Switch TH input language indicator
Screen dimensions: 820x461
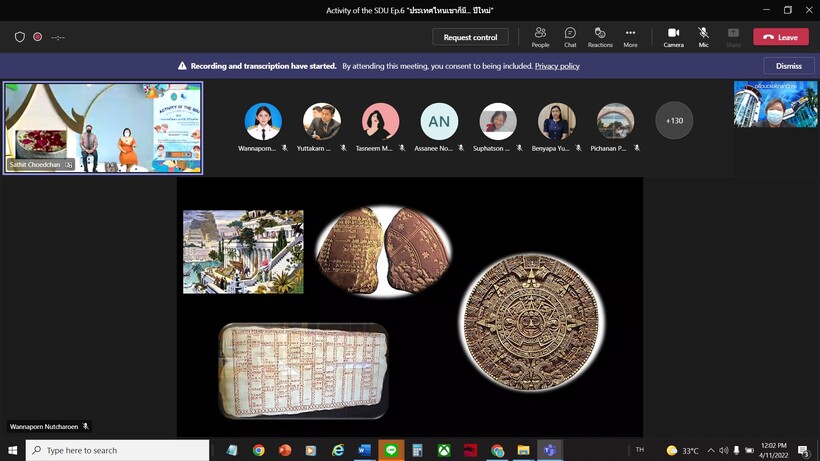click(x=640, y=450)
